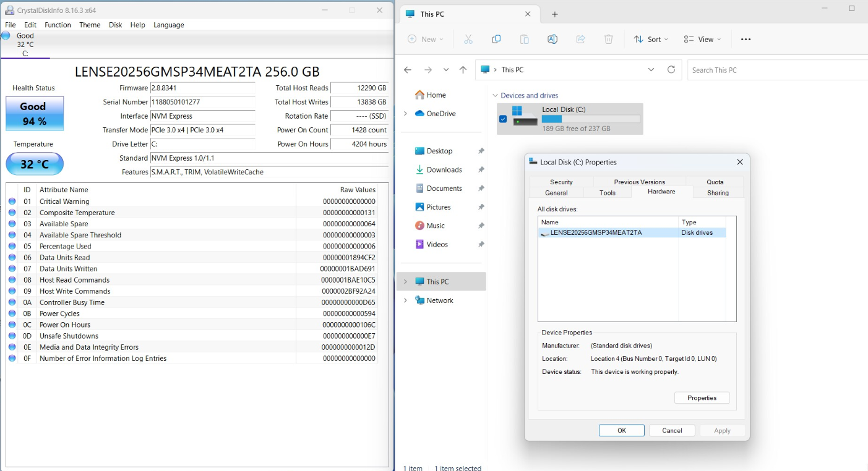The image size is (868, 471).
Task: Click the Rename icon in Explorer toolbar
Action: (552, 39)
